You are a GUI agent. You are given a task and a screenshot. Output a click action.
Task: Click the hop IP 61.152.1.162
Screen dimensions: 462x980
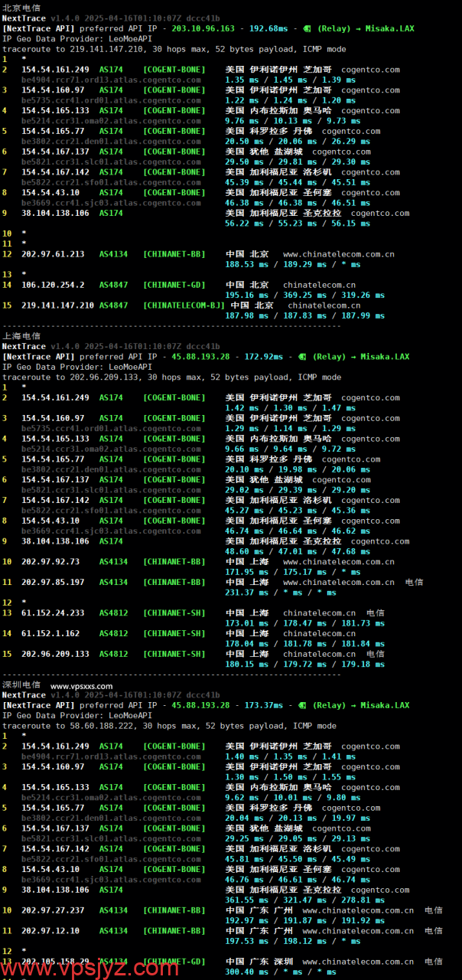[x=50, y=633]
